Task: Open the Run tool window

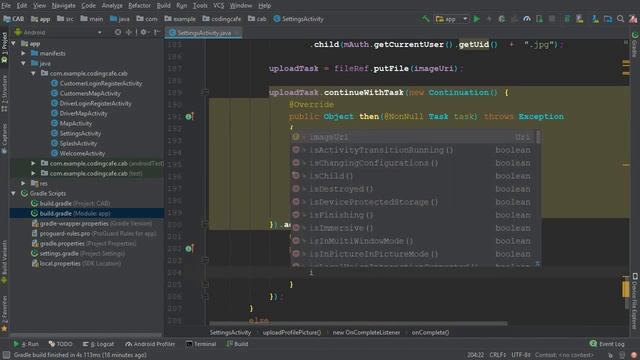Action: 26,344
